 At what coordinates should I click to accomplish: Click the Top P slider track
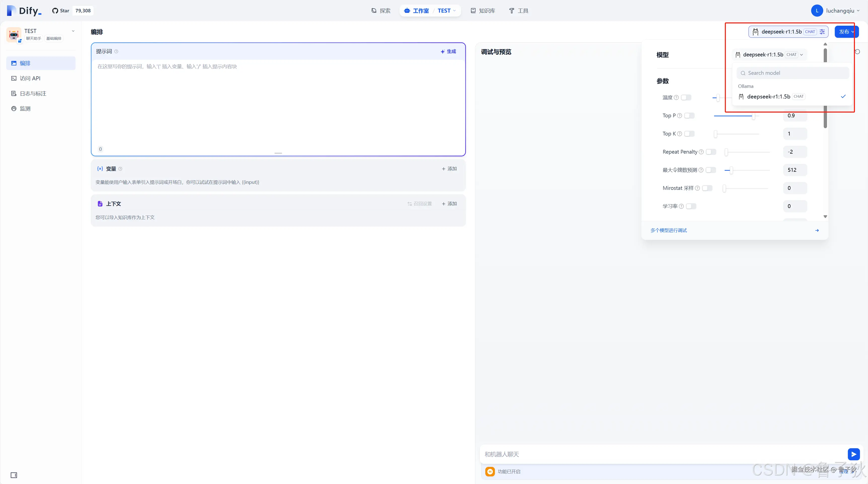click(x=735, y=116)
